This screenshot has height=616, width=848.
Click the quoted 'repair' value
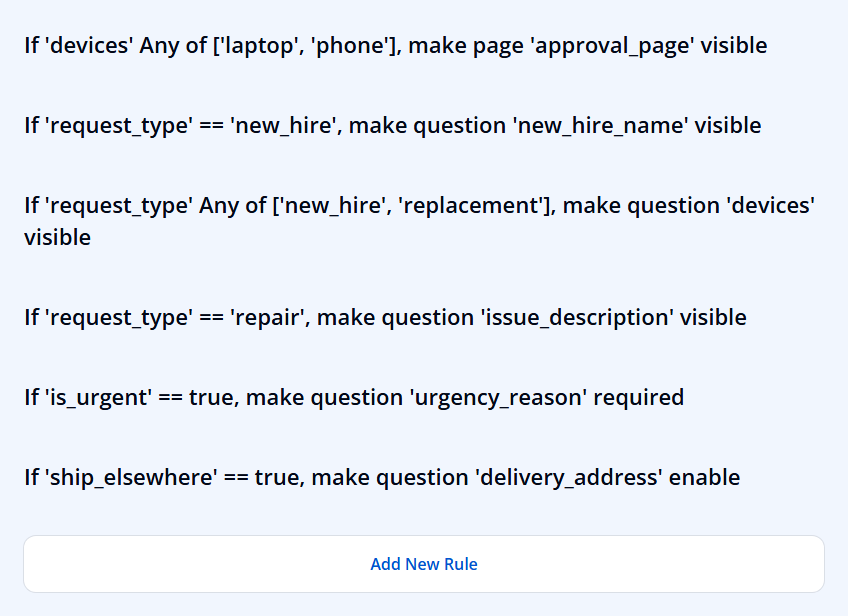tap(267, 317)
